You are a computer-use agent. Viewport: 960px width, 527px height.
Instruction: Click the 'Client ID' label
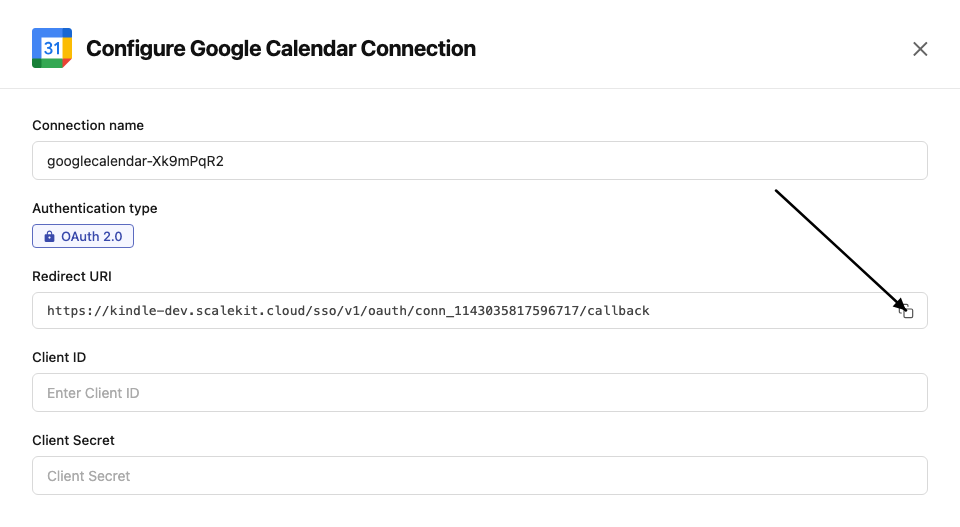click(59, 358)
